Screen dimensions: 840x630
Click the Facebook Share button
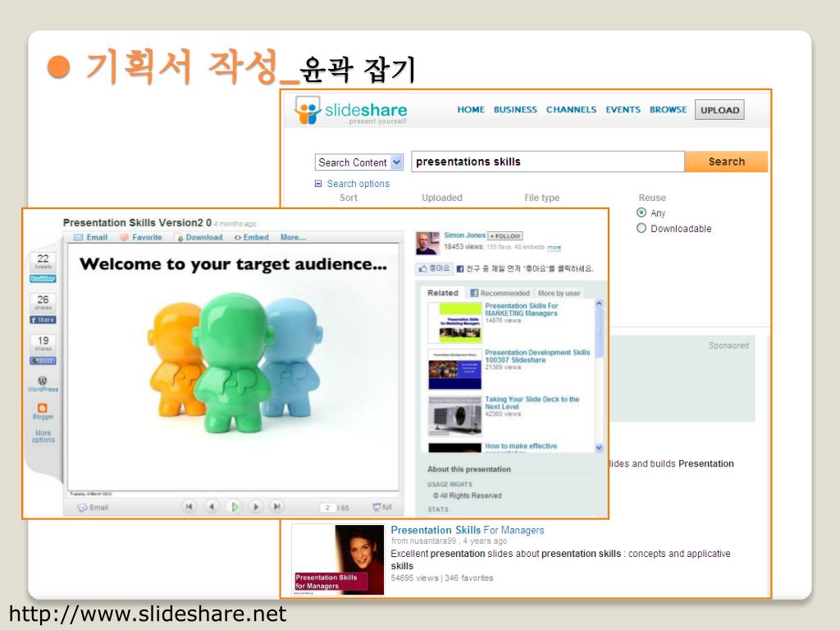pos(43,320)
